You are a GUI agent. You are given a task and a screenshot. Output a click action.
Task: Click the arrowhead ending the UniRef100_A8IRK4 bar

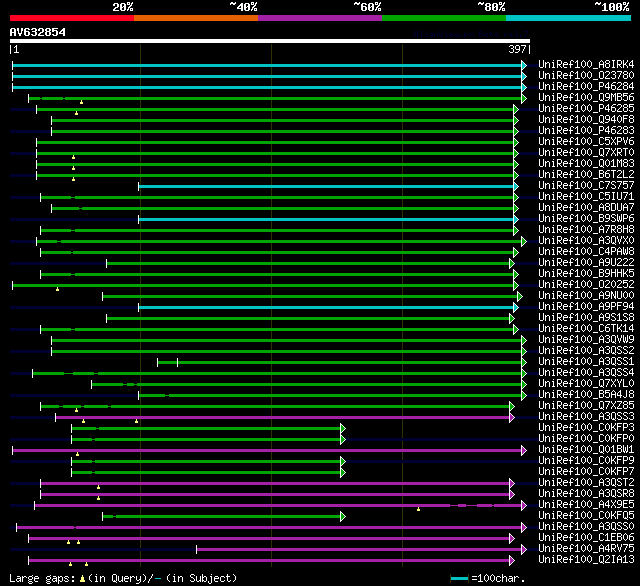(x=523, y=65)
